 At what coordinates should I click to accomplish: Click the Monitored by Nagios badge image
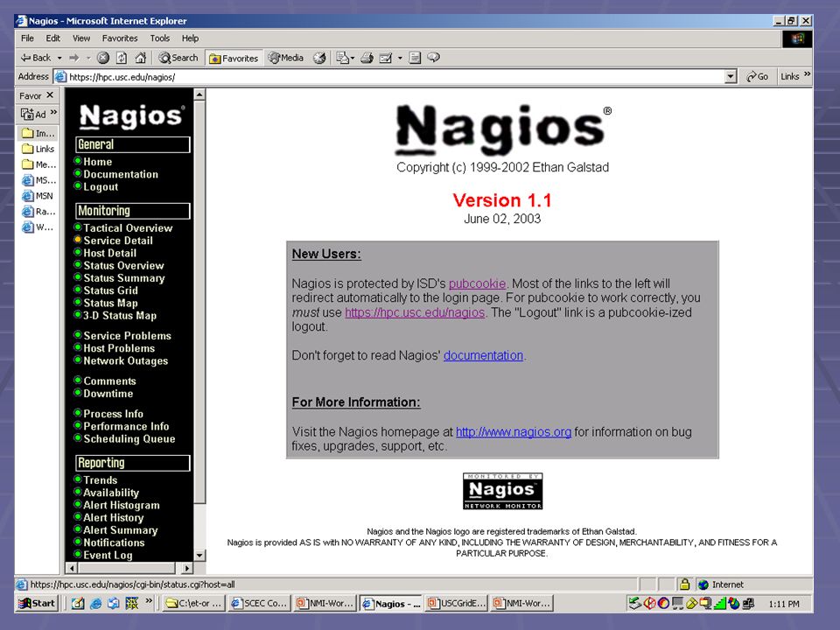coord(502,491)
